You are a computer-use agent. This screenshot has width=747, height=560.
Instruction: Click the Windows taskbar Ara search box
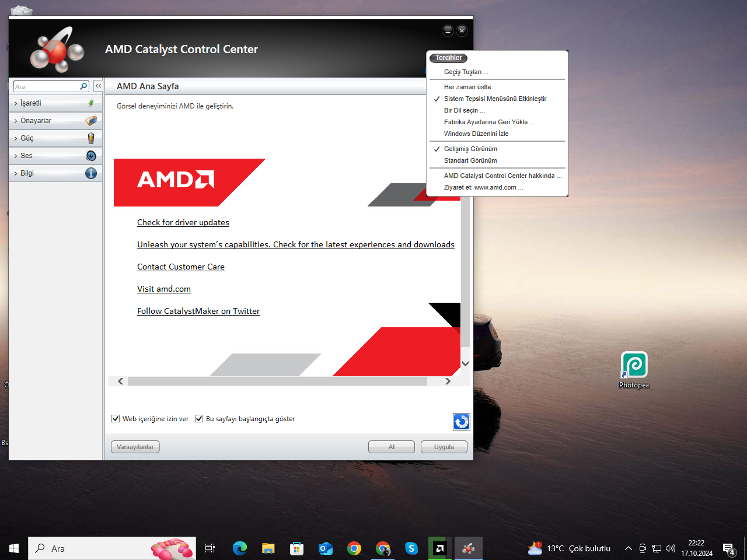pos(112,548)
